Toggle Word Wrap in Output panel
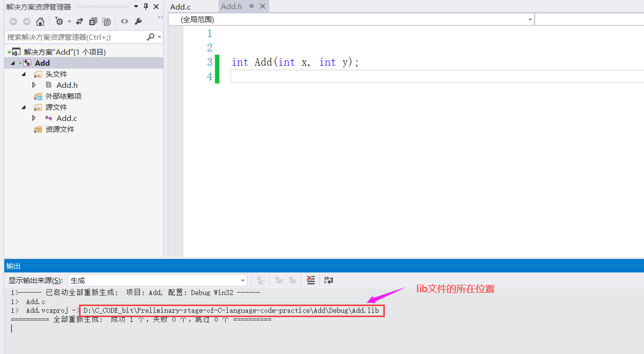The image size is (644, 354). point(329,280)
